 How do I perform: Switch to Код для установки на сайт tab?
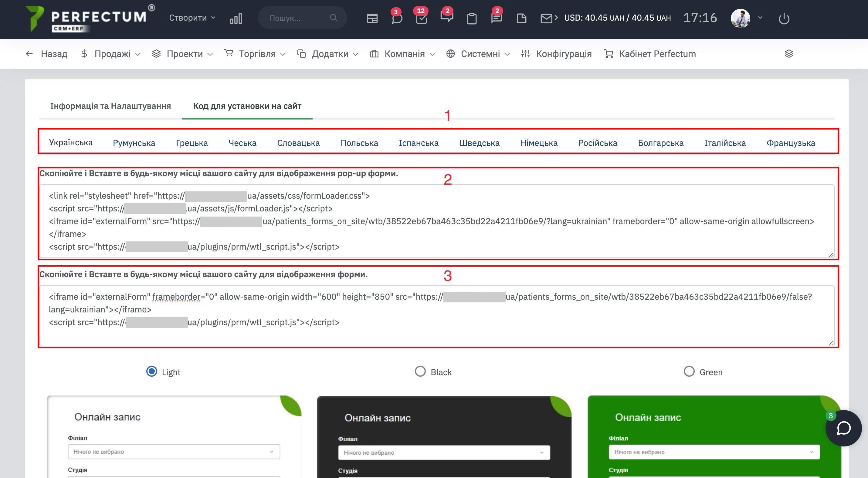point(247,106)
